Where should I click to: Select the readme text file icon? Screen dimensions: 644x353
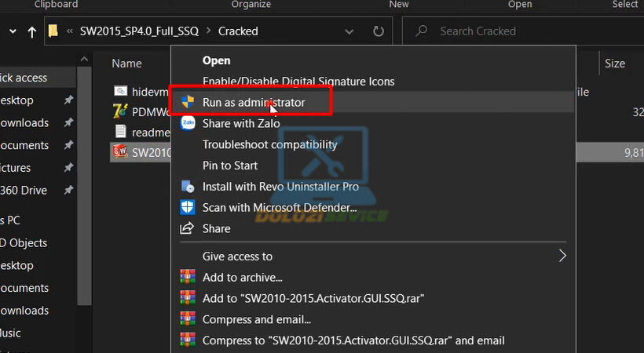(120, 131)
